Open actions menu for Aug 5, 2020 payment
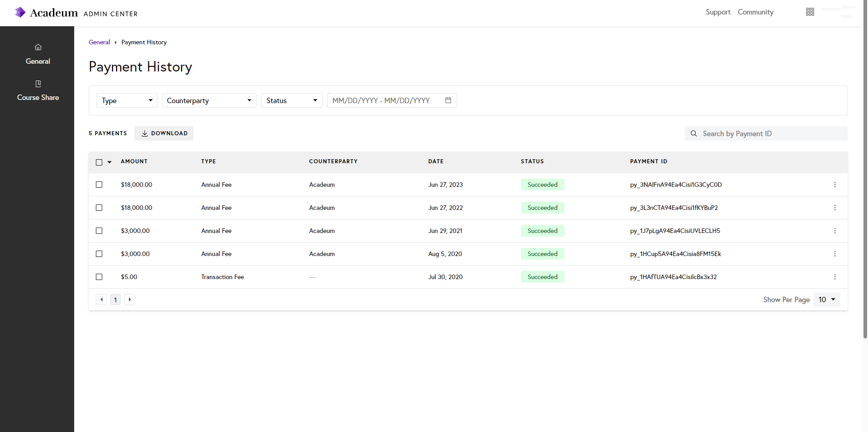868x432 pixels. point(835,254)
